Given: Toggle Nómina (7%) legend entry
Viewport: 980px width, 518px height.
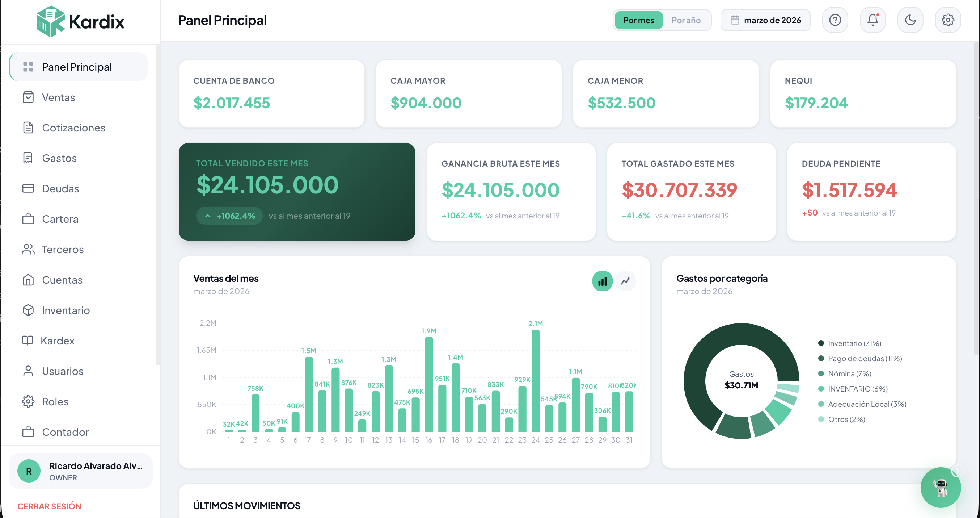Looking at the screenshot, I should coord(845,373).
